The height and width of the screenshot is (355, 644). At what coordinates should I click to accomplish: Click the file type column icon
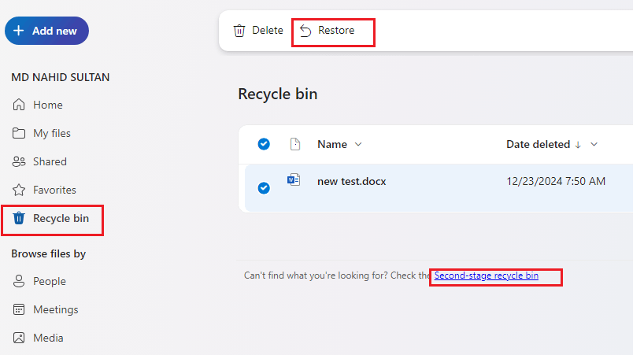click(x=295, y=144)
